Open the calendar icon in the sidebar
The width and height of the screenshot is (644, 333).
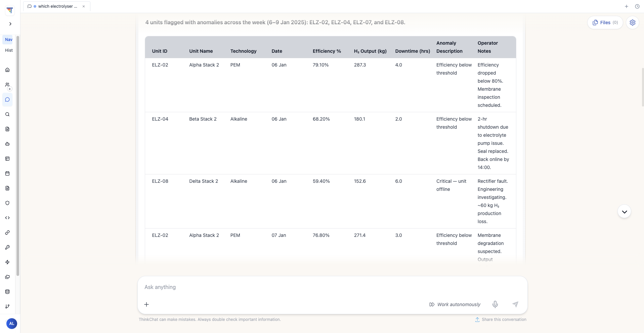click(7, 173)
